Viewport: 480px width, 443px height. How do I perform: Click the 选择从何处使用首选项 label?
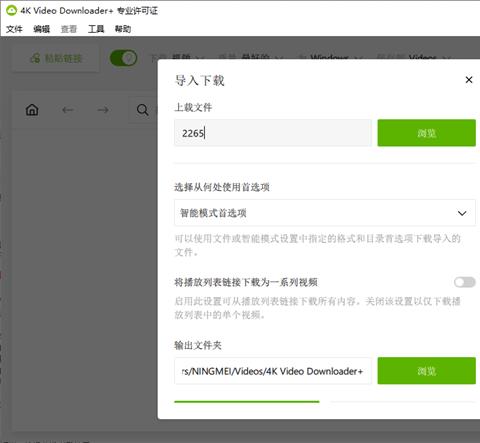[x=222, y=187]
